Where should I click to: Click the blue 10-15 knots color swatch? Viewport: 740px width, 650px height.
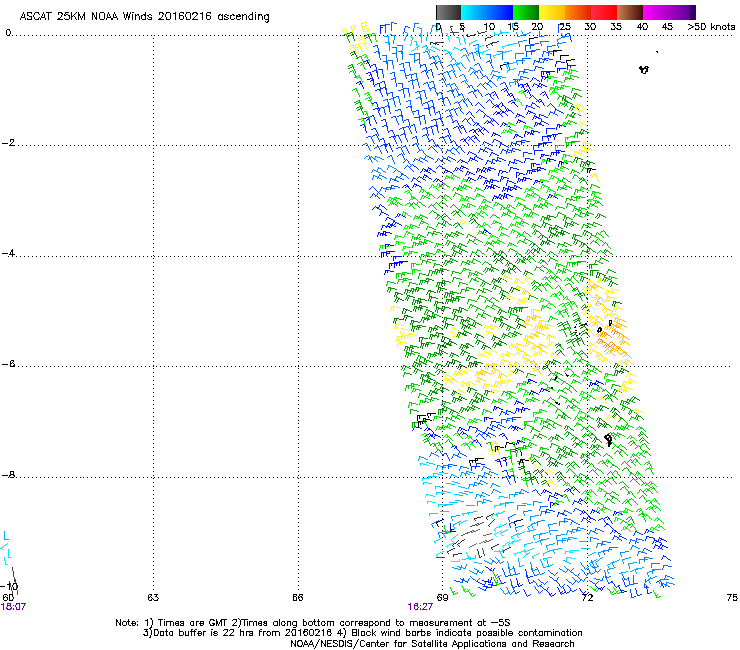[x=500, y=12]
